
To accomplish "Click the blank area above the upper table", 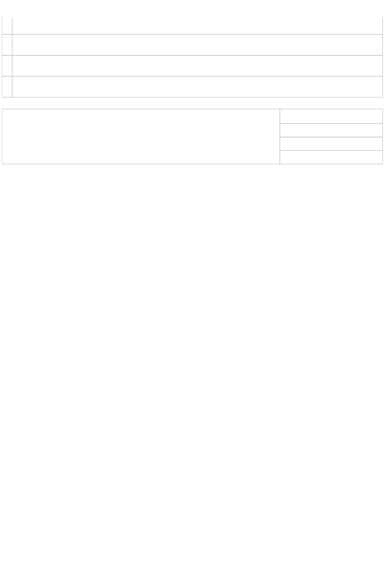I will click(x=196, y=8).
